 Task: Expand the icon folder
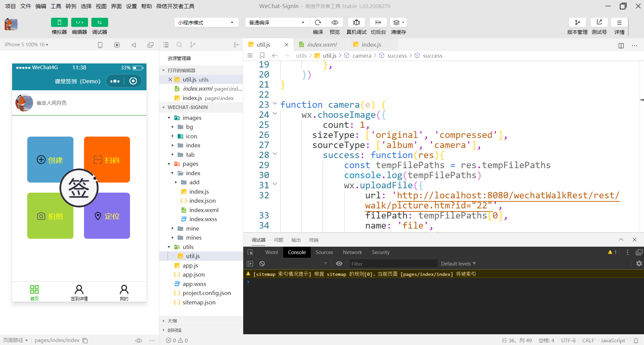tap(172, 136)
